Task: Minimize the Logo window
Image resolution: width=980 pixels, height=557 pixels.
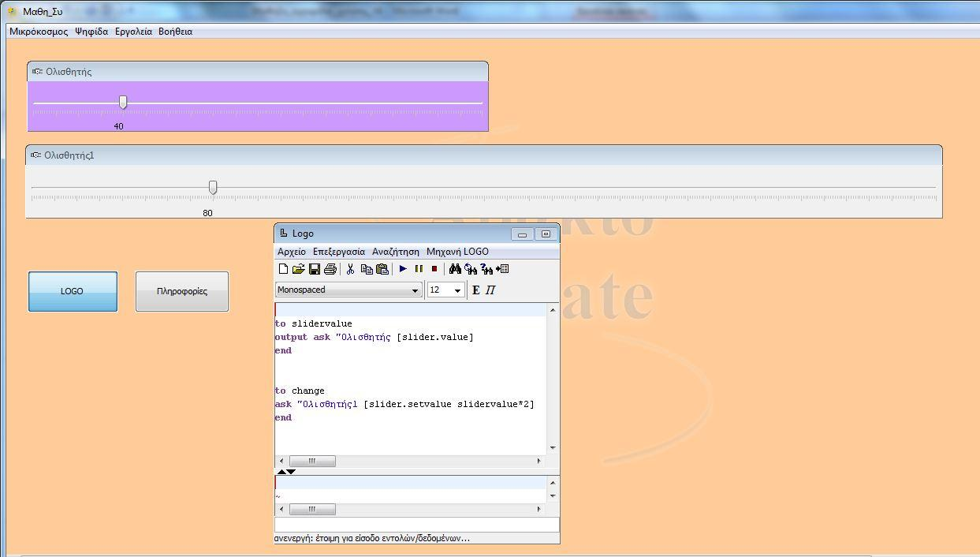Action: tap(522, 234)
